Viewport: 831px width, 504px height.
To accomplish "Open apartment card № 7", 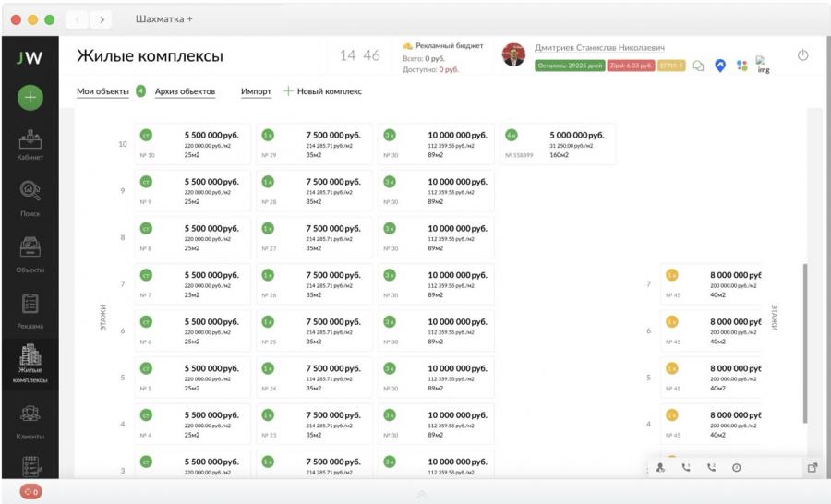I will tap(192, 284).
